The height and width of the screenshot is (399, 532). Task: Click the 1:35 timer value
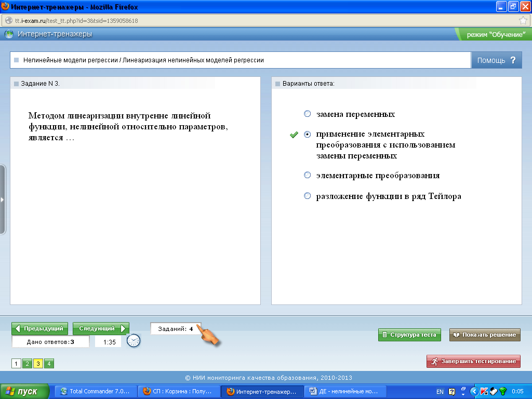coord(109,342)
